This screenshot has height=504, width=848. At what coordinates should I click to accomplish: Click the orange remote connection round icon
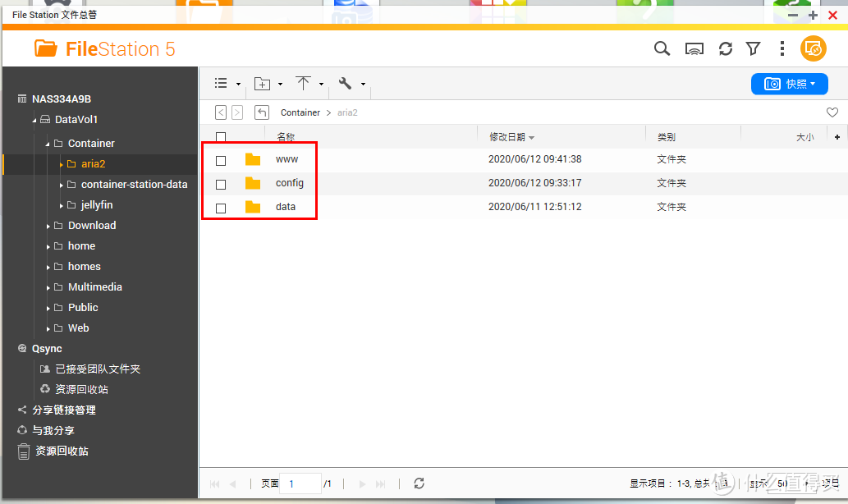click(814, 49)
